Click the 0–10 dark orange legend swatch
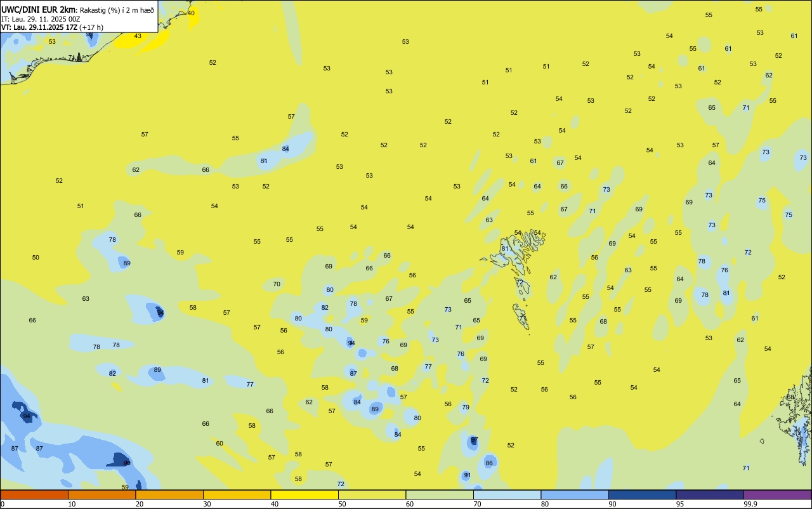The image size is (812, 509). pyautogui.click(x=34, y=494)
